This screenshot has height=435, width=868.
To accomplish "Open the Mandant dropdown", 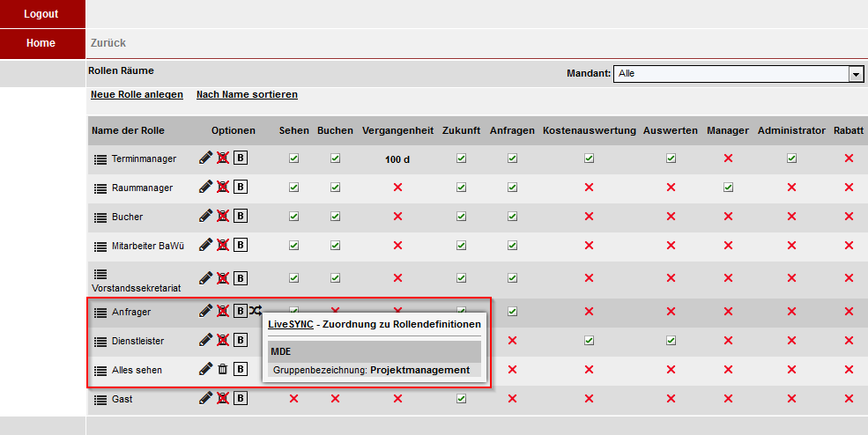I will [x=738, y=74].
